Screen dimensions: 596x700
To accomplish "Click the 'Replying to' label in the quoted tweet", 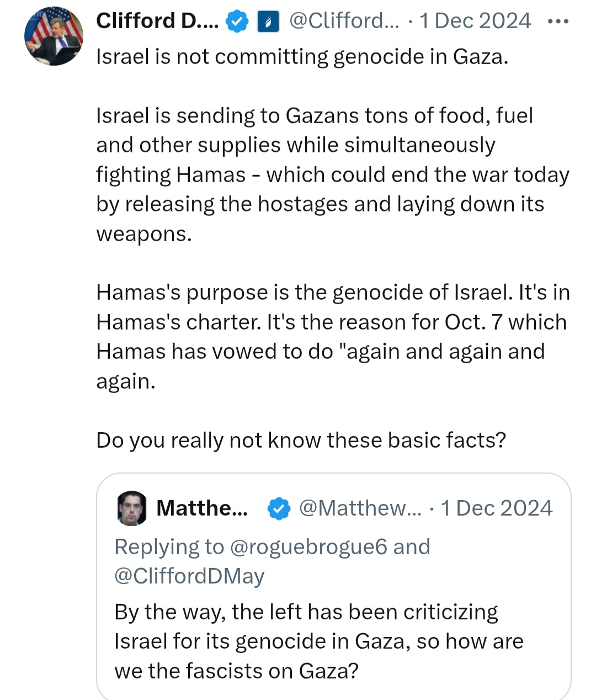I will pos(169,547).
